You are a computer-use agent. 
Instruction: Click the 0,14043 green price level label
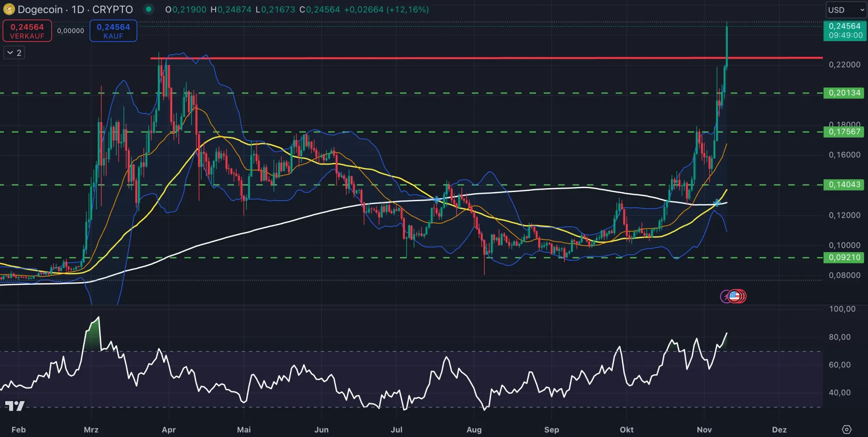coord(844,185)
